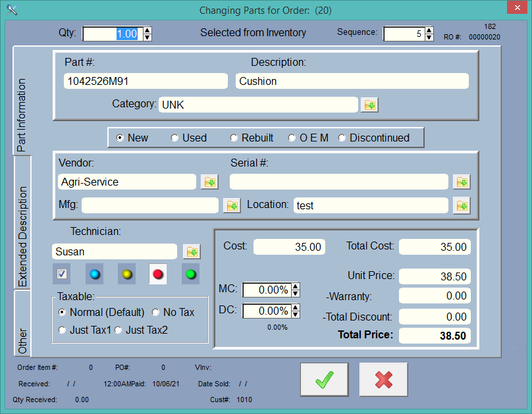This screenshot has width=532, height=414.
Task: Decrease Sequence with the down arrow
Action: tap(429, 38)
